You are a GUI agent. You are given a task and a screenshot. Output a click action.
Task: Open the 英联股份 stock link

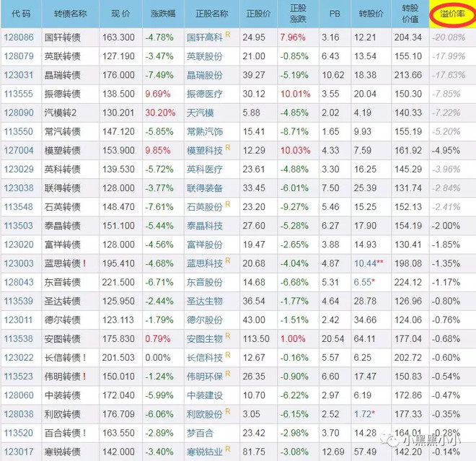point(205,56)
